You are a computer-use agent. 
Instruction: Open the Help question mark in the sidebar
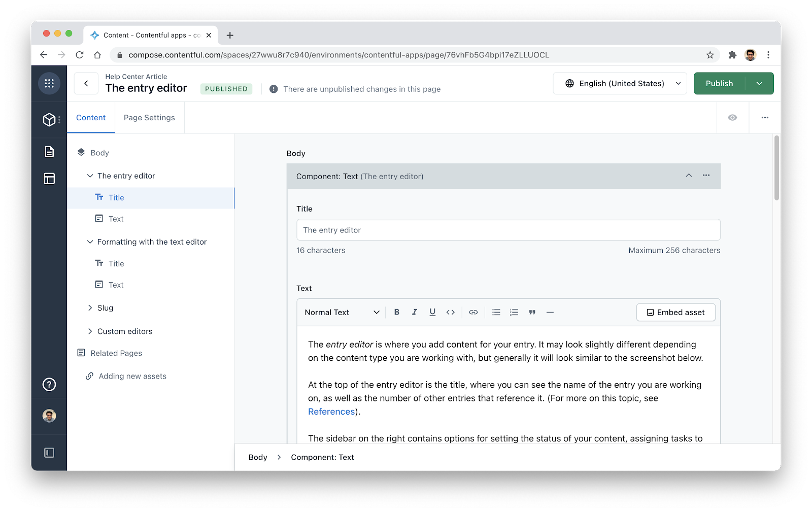(x=49, y=384)
